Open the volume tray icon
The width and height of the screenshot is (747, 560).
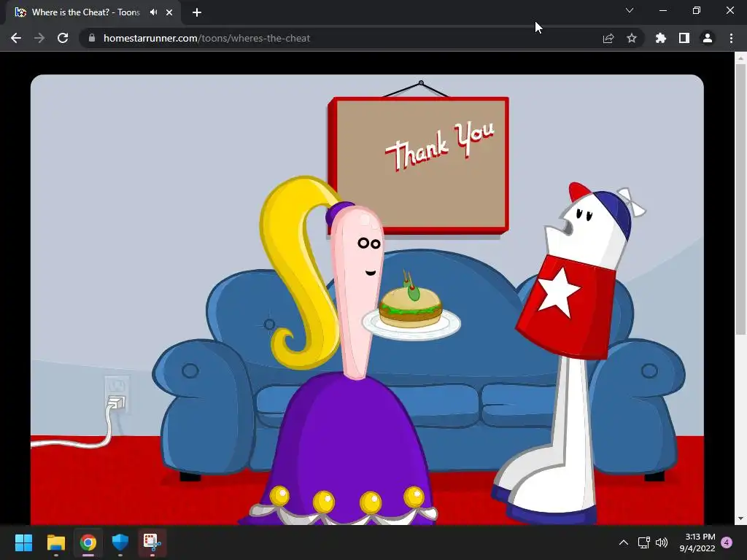pyautogui.click(x=662, y=542)
